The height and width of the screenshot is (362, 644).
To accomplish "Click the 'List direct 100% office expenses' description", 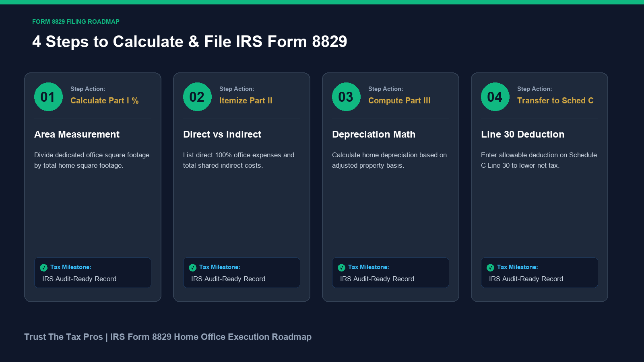I will pos(239,160).
